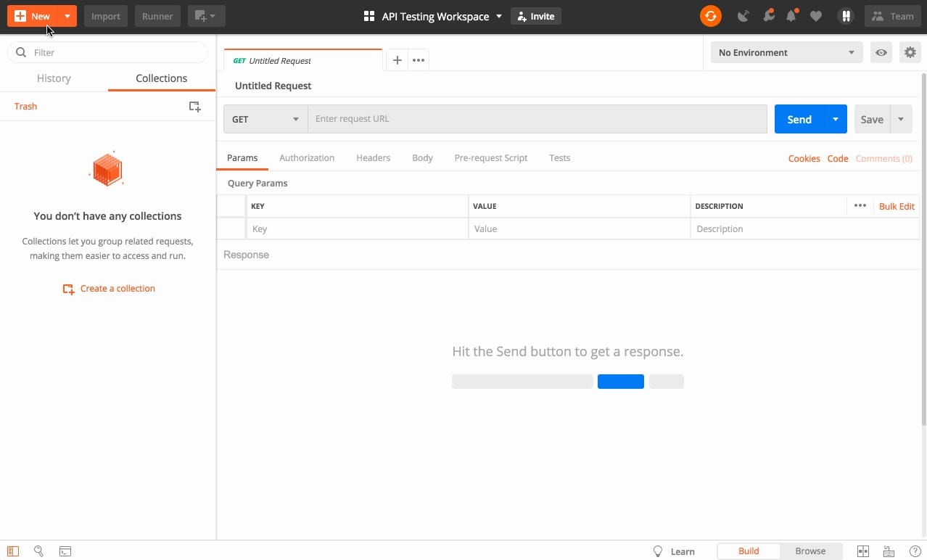Toggle sidebar visibility in status bar
Screen dimensions: 927x560
(13, 551)
